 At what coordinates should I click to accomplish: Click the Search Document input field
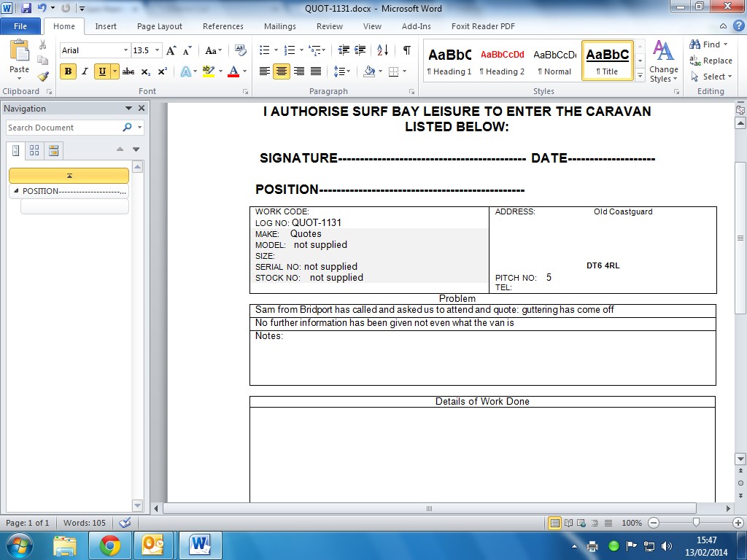click(63, 128)
